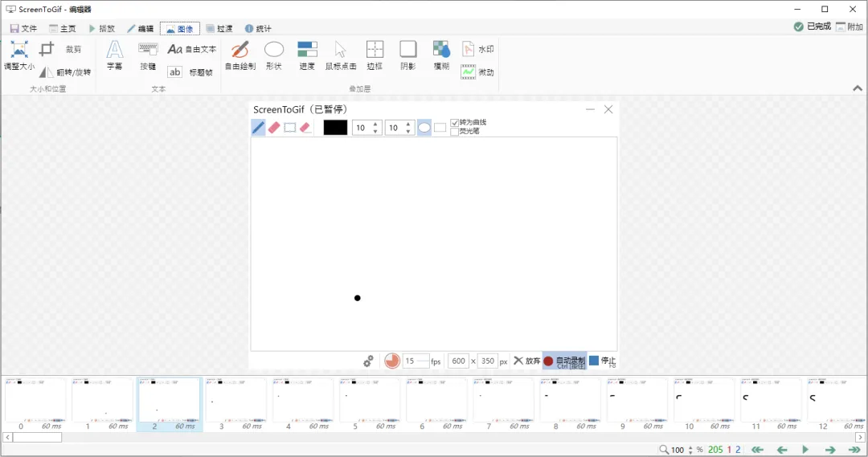Open the black pen color swatch
The height and width of the screenshot is (457, 868).
[335, 128]
